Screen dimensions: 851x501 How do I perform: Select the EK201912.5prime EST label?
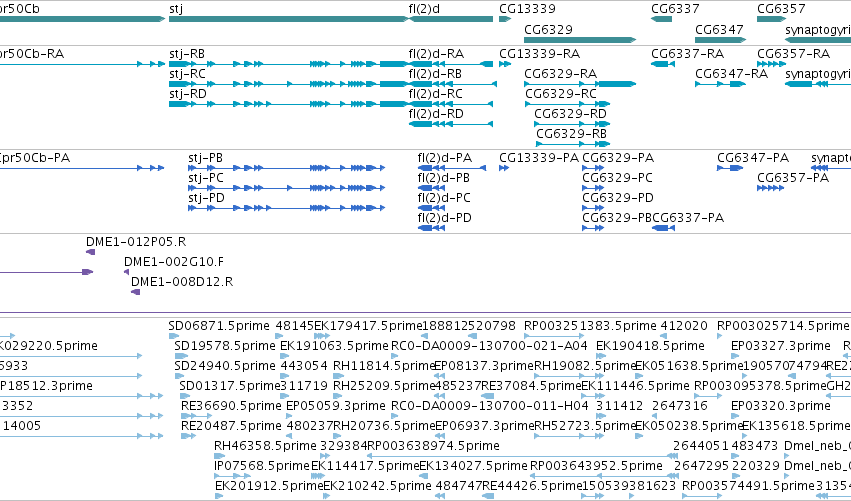[x=269, y=486]
